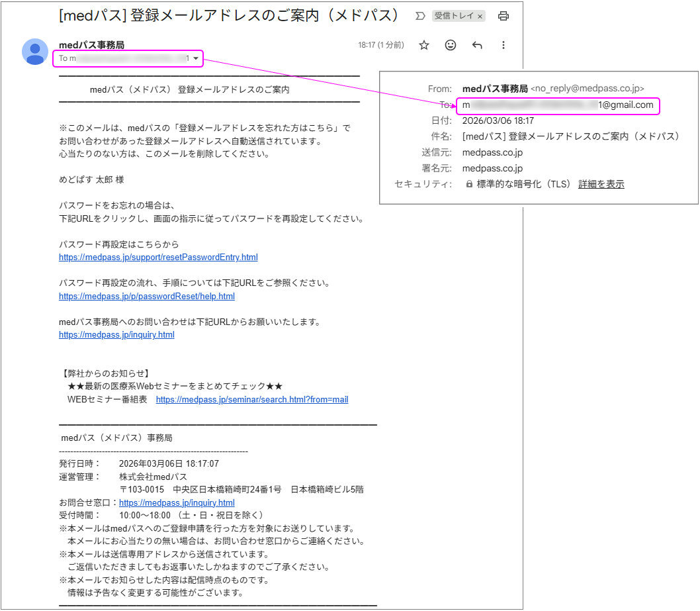Click the sender's profile avatar

[35, 51]
